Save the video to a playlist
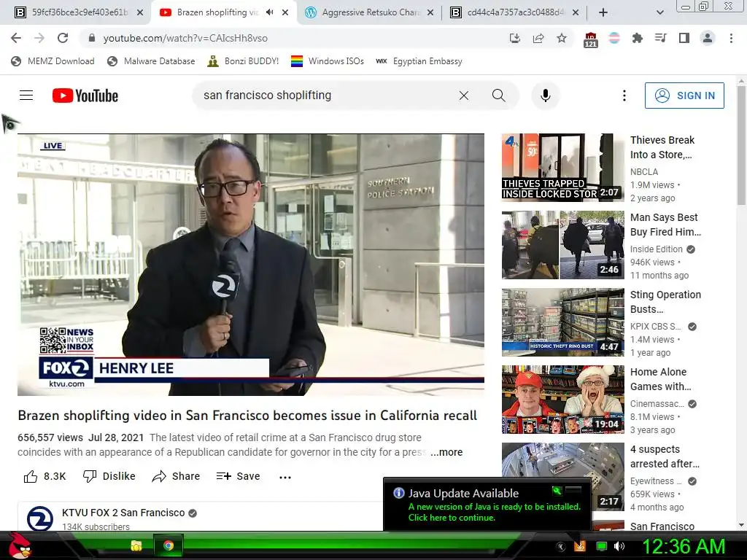 239,476
